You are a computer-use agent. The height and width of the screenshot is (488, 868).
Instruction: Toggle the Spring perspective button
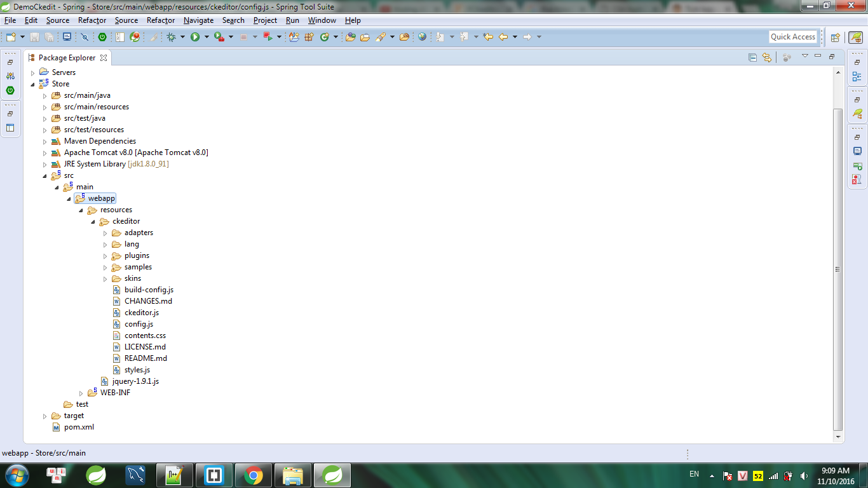[x=856, y=37]
